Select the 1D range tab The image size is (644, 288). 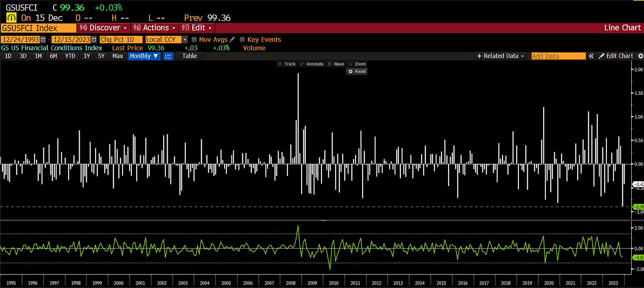(8, 56)
